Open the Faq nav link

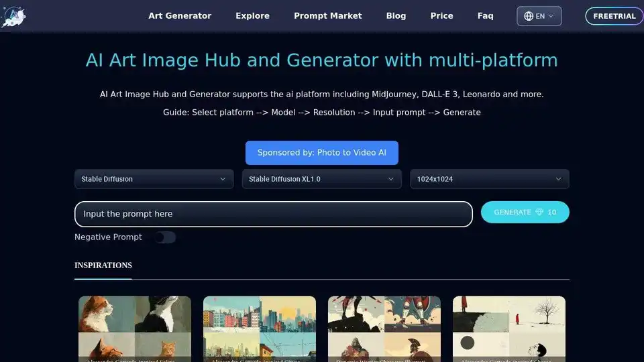click(485, 16)
